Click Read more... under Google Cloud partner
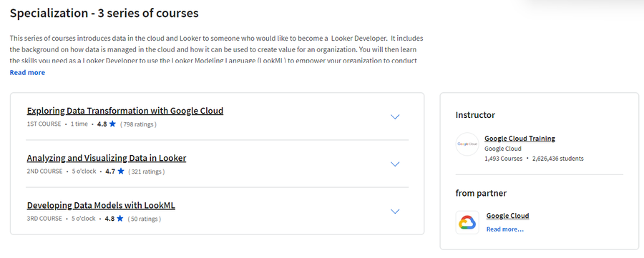The height and width of the screenshot is (258, 644). [504, 229]
